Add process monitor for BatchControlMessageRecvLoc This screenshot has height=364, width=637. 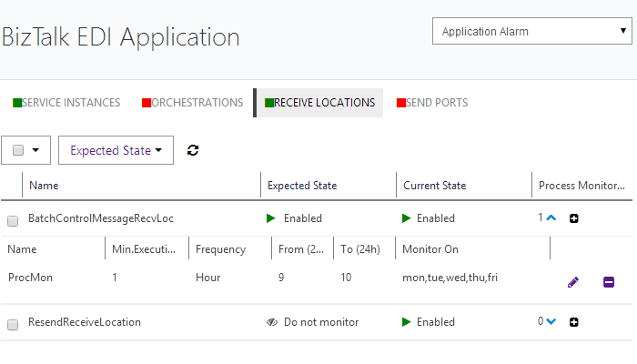tap(573, 218)
